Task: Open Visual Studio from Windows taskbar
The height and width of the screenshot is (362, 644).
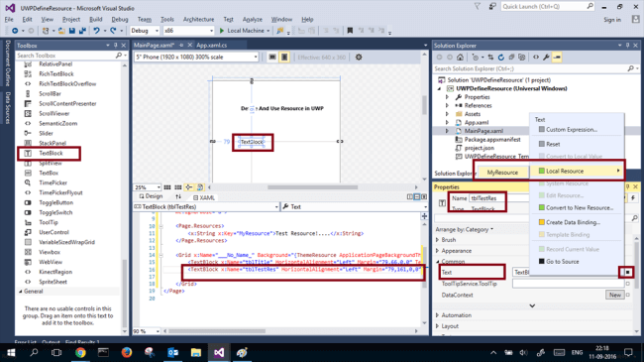Action: coord(219,352)
